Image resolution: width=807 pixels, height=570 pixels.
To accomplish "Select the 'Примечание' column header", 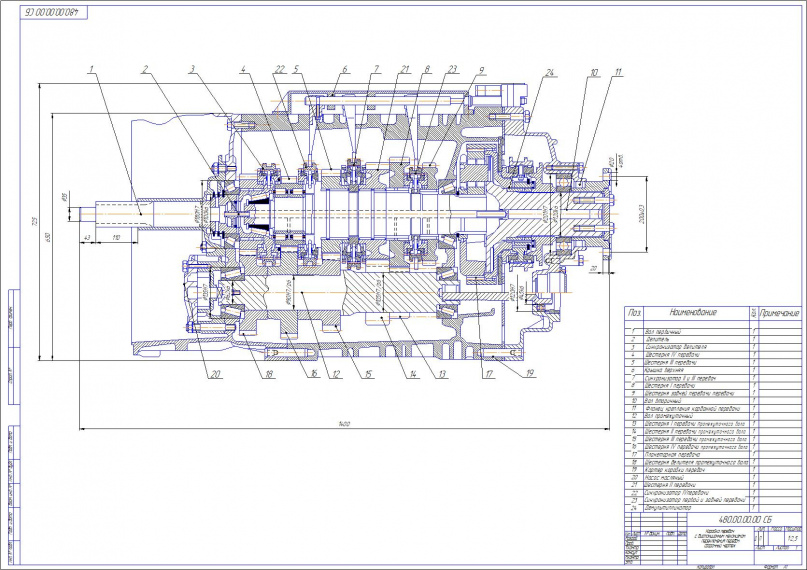I will click(x=780, y=313).
